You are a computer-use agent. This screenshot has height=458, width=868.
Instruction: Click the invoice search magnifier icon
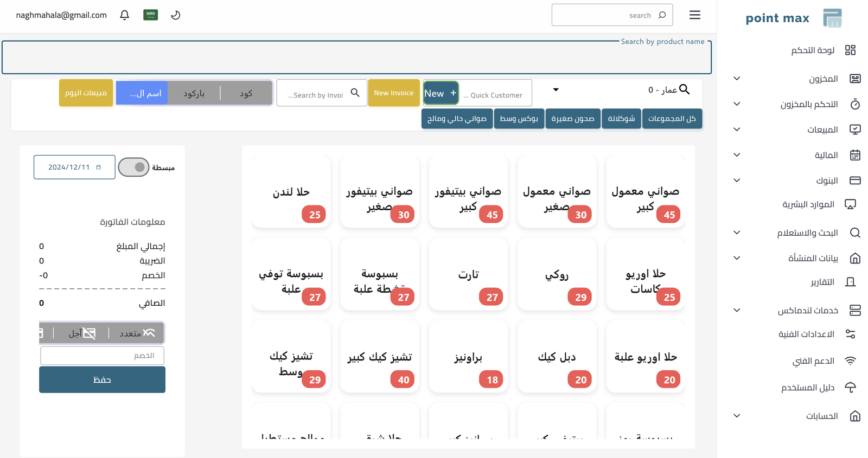point(355,93)
